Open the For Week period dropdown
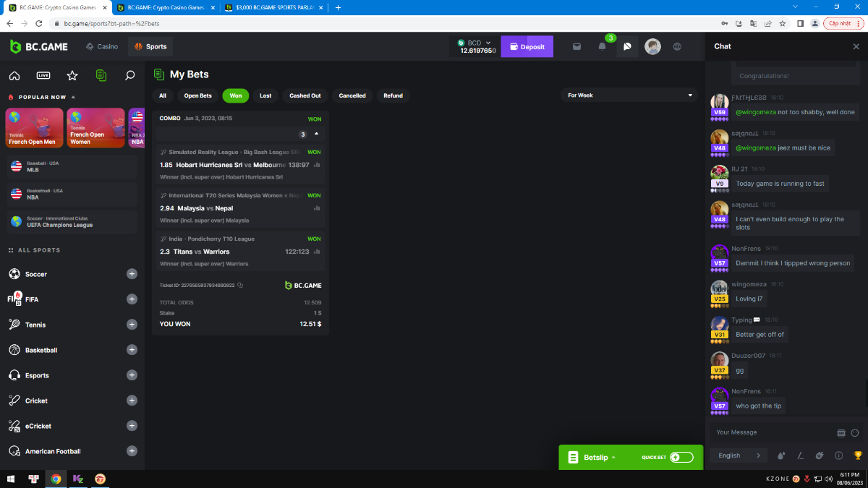 coord(629,95)
